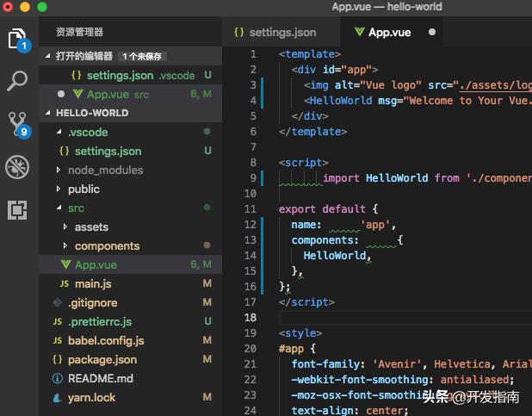The image size is (532, 416).
Task: Click '6, M' status on App.vue tree row
Action: 201,264
